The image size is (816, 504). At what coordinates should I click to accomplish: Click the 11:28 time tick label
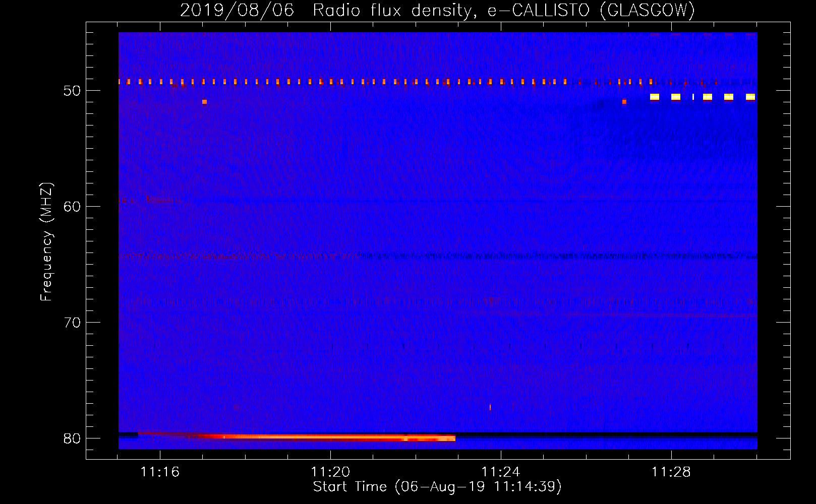tap(671, 472)
